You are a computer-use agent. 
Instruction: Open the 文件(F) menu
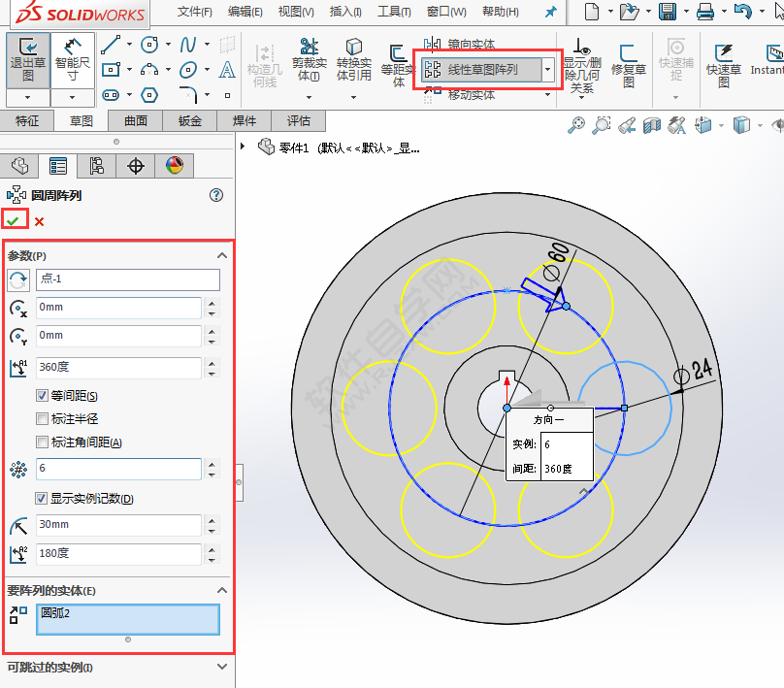pyautogui.click(x=194, y=12)
